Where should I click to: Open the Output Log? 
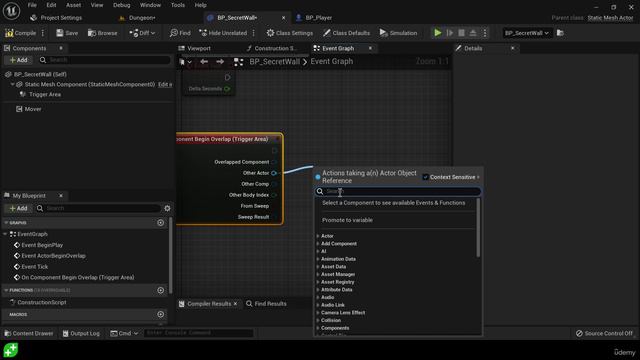tap(81, 333)
